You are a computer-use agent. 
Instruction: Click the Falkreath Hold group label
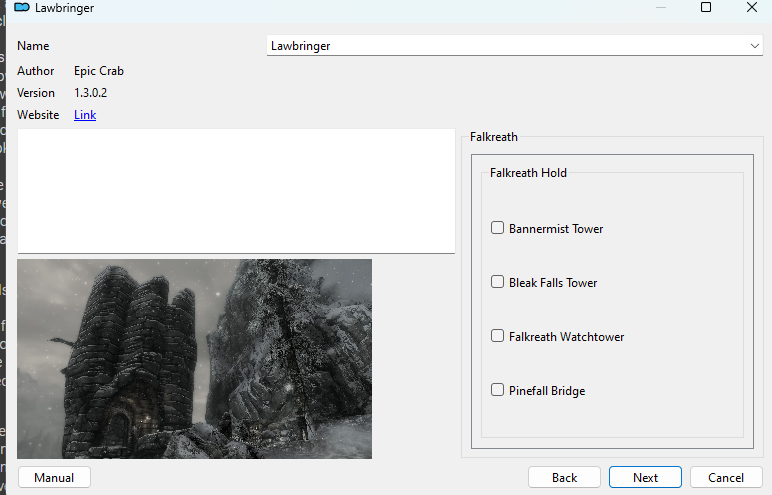pyautogui.click(x=528, y=173)
